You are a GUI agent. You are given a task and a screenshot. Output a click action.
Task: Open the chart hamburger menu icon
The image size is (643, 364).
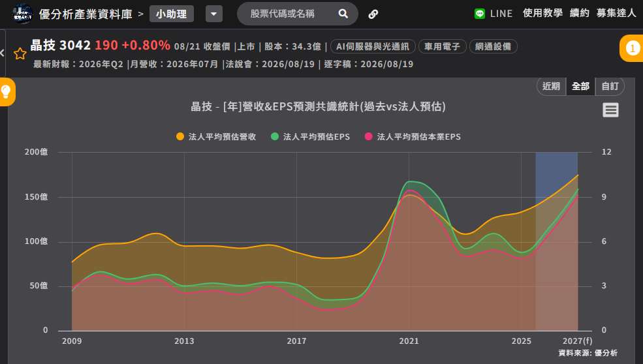(610, 110)
